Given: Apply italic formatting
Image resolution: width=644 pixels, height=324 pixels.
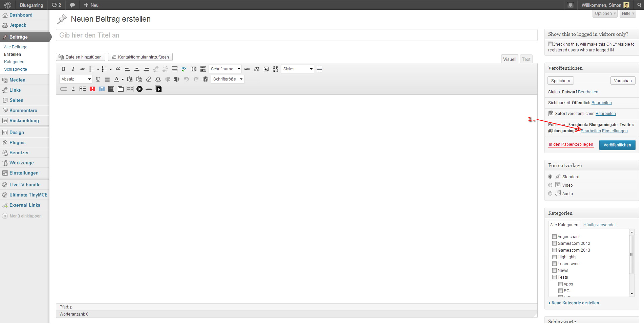Looking at the screenshot, I should pos(73,69).
